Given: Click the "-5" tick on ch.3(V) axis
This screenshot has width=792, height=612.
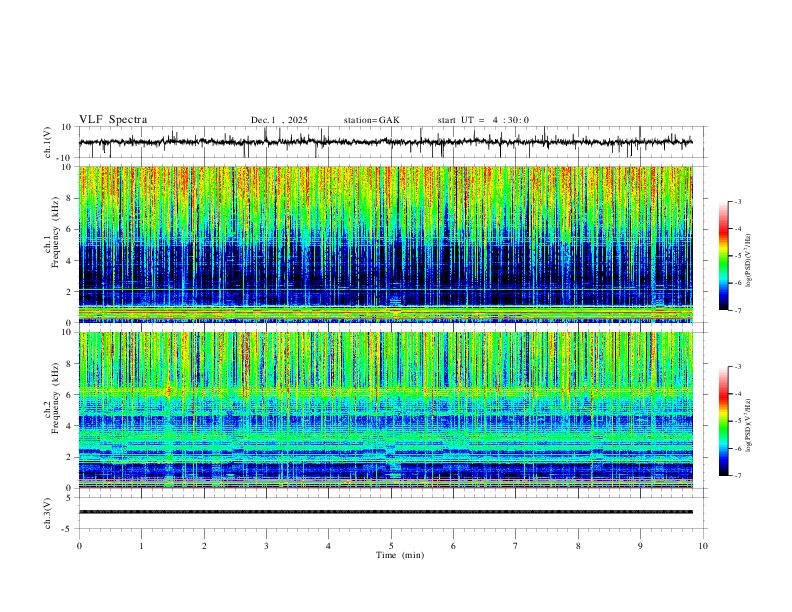Looking at the screenshot, I should [68, 529].
